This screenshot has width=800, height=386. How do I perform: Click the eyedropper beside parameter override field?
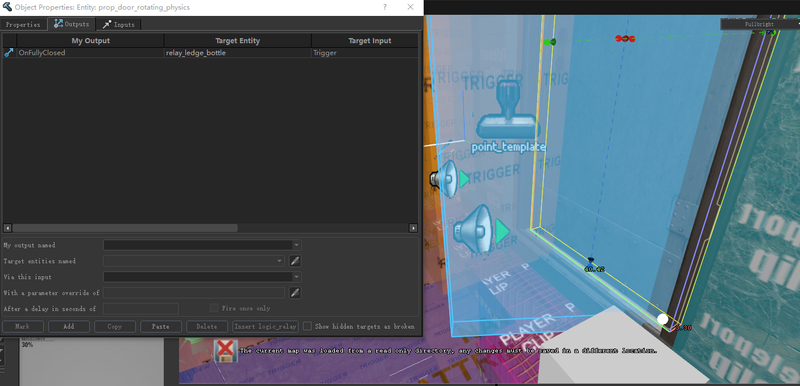295,293
